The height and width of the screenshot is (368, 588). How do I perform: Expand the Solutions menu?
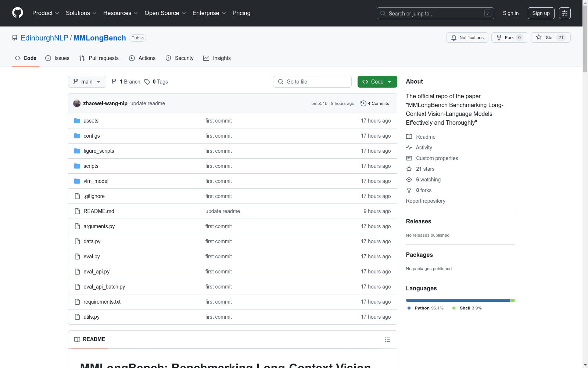click(81, 13)
